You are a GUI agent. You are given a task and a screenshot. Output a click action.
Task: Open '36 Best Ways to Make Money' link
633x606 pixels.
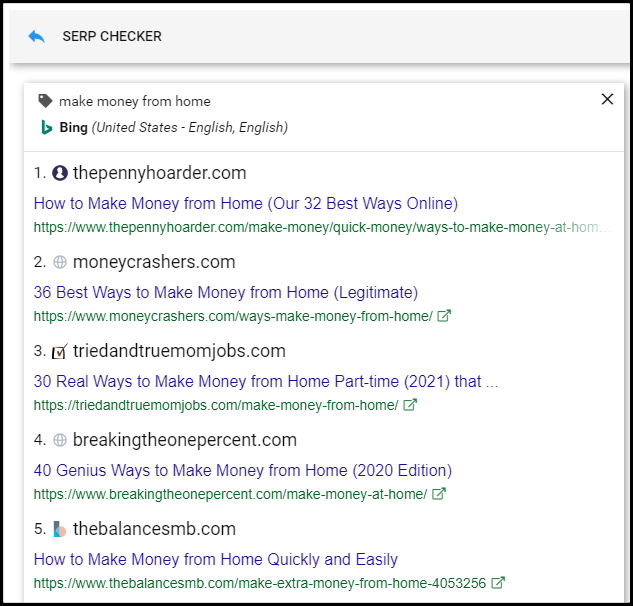point(225,292)
